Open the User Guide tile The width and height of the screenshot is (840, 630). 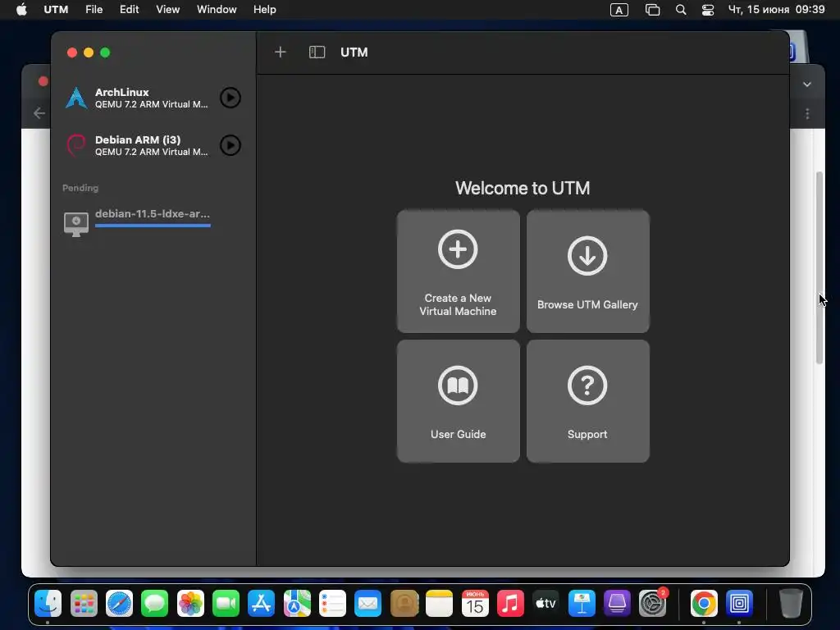click(458, 400)
